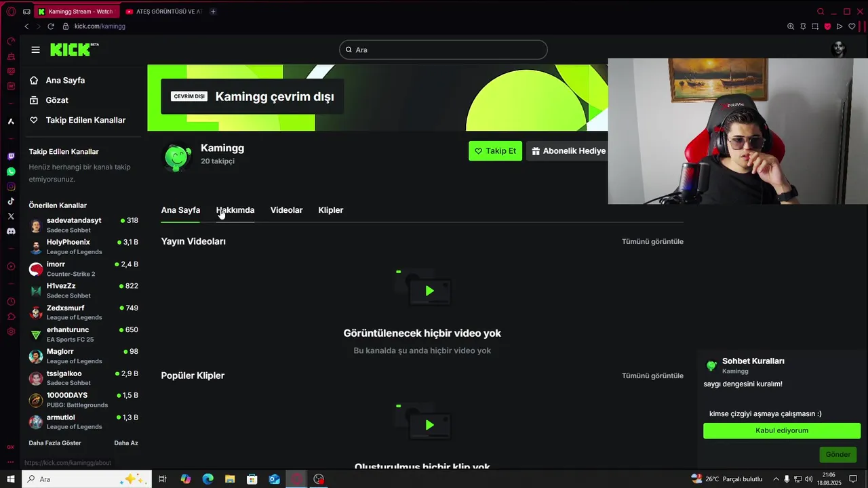Click the Abonelik Hediye button

(x=567, y=151)
